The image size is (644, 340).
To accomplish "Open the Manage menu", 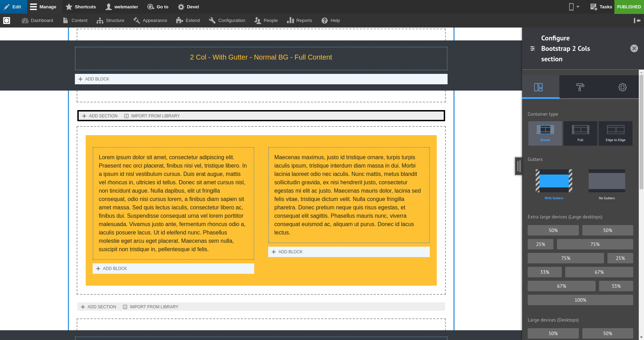I will click(x=44, y=7).
